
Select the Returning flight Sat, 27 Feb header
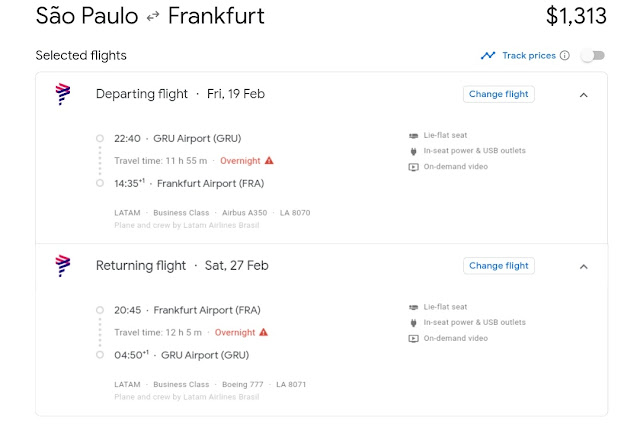pos(182,266)
